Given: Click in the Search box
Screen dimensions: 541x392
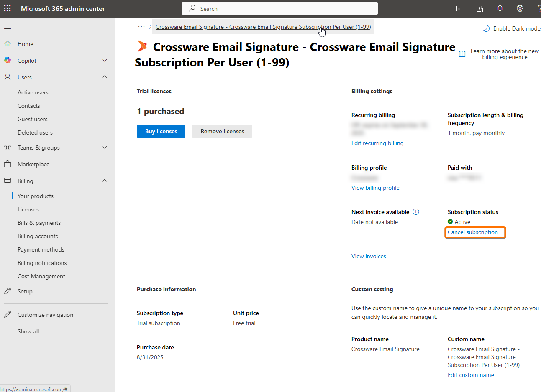Looking at the screenshot, I should click(279, 8).
